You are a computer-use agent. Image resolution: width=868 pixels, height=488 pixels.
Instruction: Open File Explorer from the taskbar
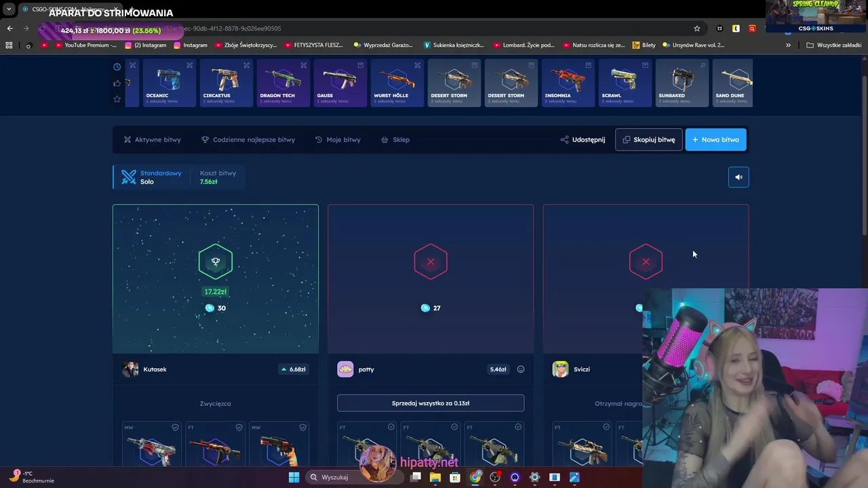(x=435, y=477)
